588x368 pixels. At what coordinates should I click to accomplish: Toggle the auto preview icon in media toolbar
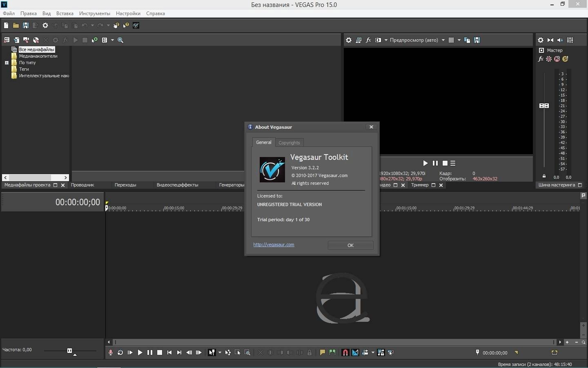[95, 40]
